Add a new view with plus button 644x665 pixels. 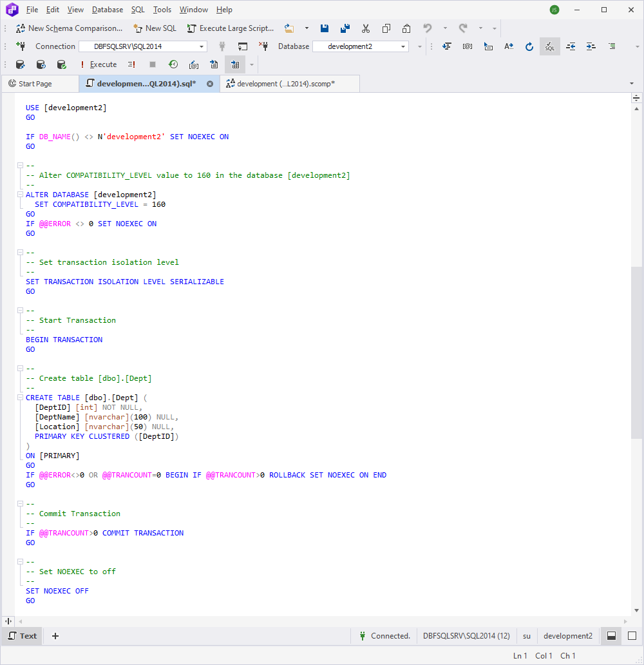(55, 636)
